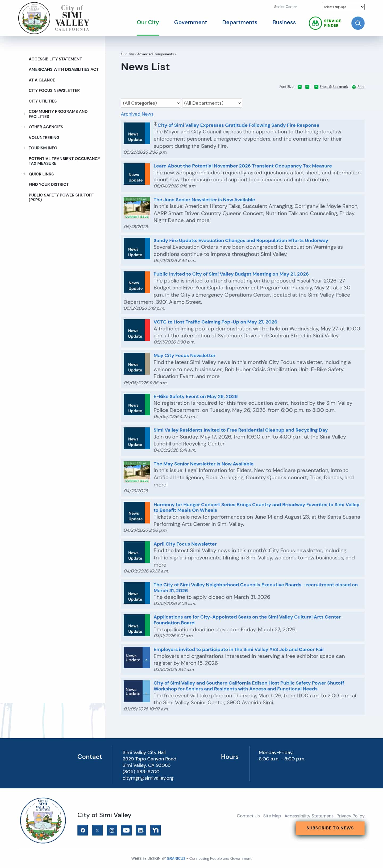Open May City Focus Newsletter article
Viewport: 383px width, 868px height.
(184, 355)
